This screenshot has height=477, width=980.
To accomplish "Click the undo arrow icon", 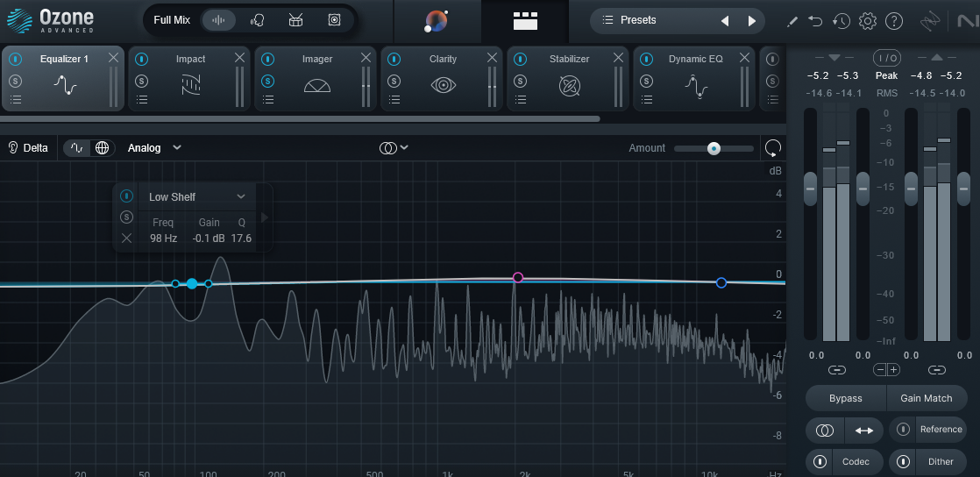I will click(x=815, y=21).
